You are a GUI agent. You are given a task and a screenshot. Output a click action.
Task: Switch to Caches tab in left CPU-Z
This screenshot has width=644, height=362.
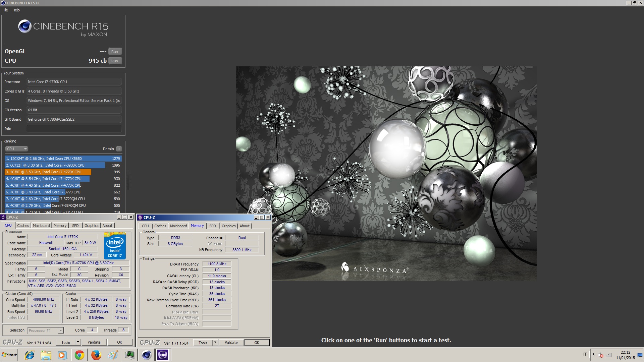[23, 226]
